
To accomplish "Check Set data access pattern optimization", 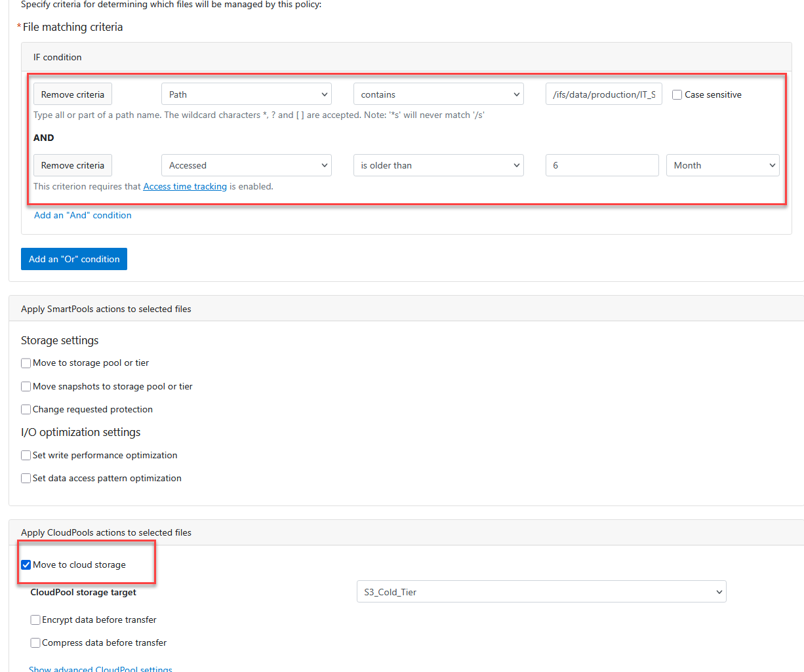I will click(x=26, y=479).
